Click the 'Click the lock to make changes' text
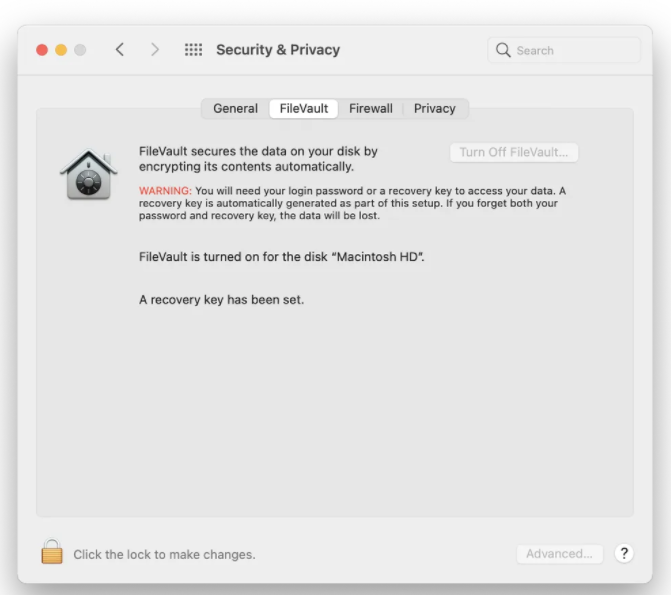The height and width of the screenshot is (595, 671). point(164,554)
